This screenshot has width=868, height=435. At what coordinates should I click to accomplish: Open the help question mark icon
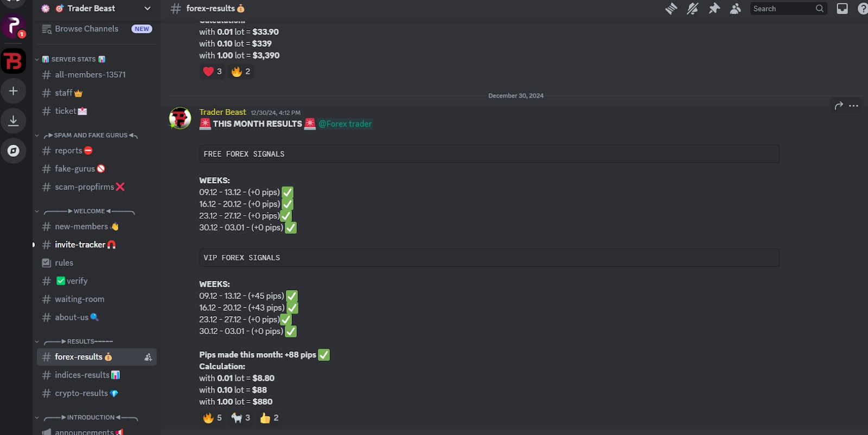863,9
